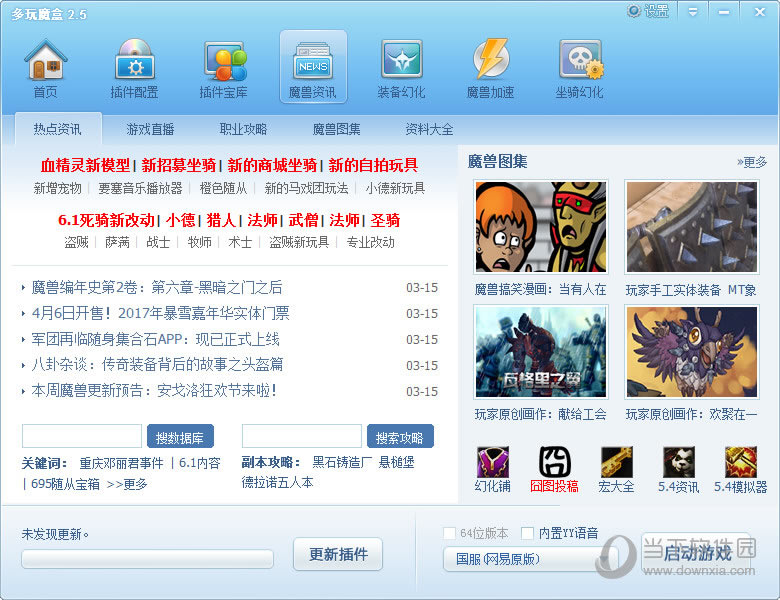The width and height of the screenshot is (780, 600).
Task: Switch to the 游戏直播 tab
Action: point(150,129)
